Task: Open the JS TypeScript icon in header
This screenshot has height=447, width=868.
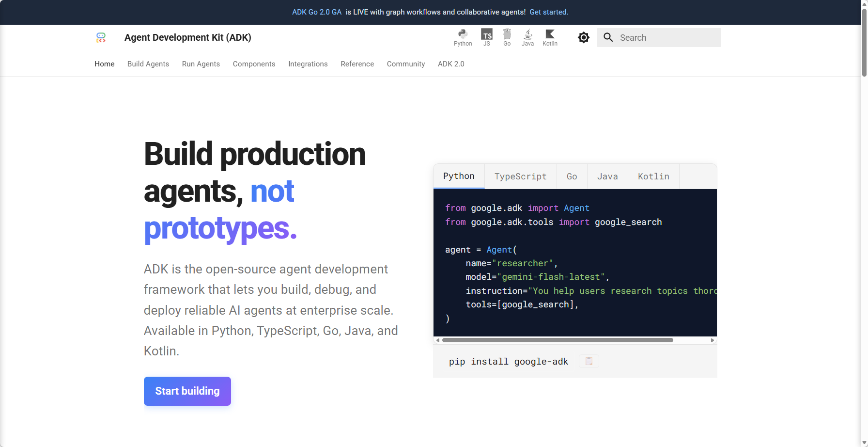Action: [487, 37]
